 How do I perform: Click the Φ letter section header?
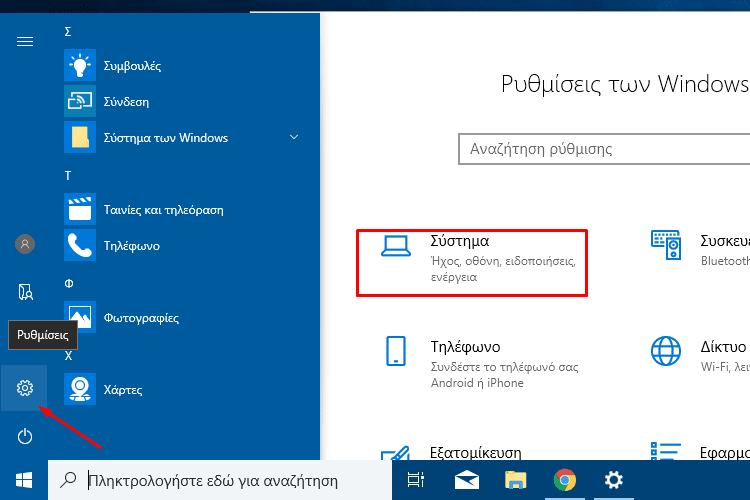[69, 283]
